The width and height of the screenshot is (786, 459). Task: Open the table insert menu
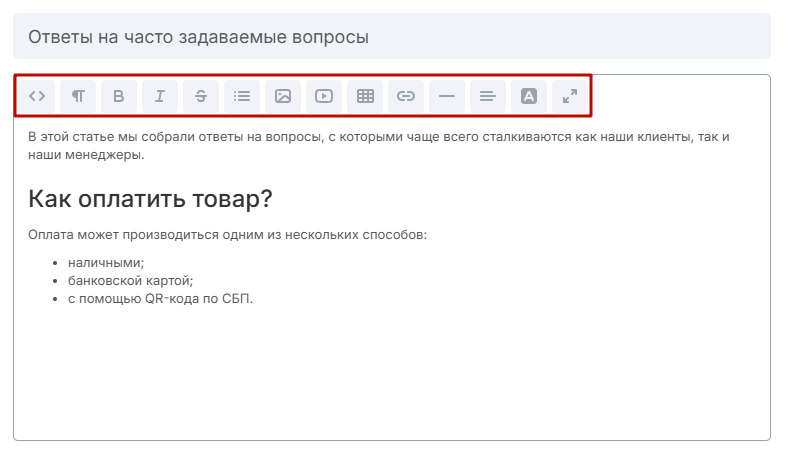365,96
